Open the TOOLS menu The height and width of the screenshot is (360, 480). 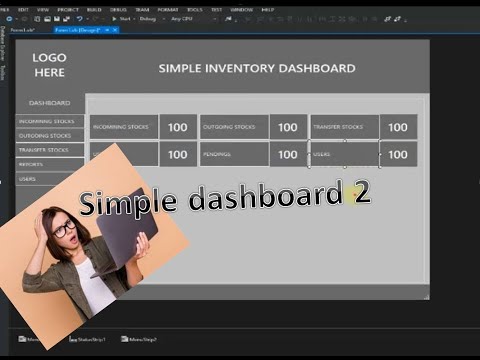[x=195, y=10]
